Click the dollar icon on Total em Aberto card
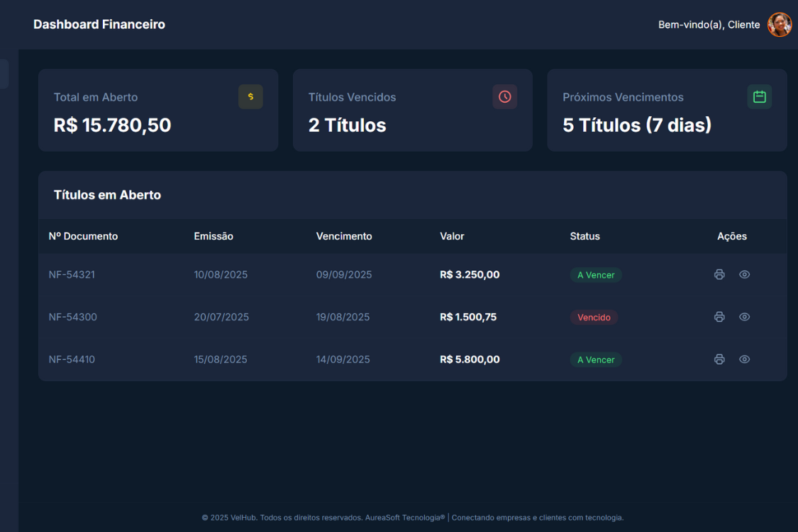The image size is (798, 532). tap(250, 96)
